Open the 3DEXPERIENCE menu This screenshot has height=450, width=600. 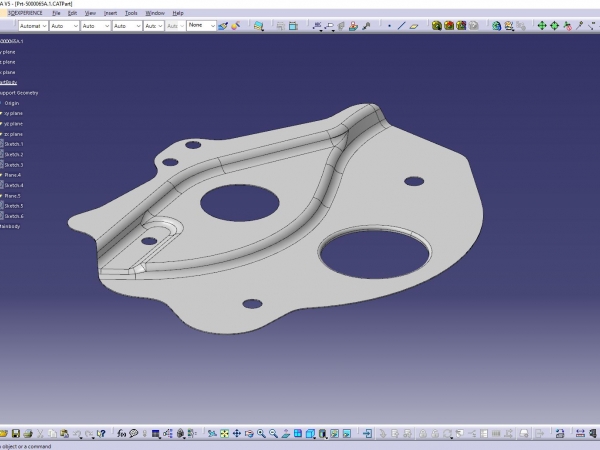[x=25, y=13]
